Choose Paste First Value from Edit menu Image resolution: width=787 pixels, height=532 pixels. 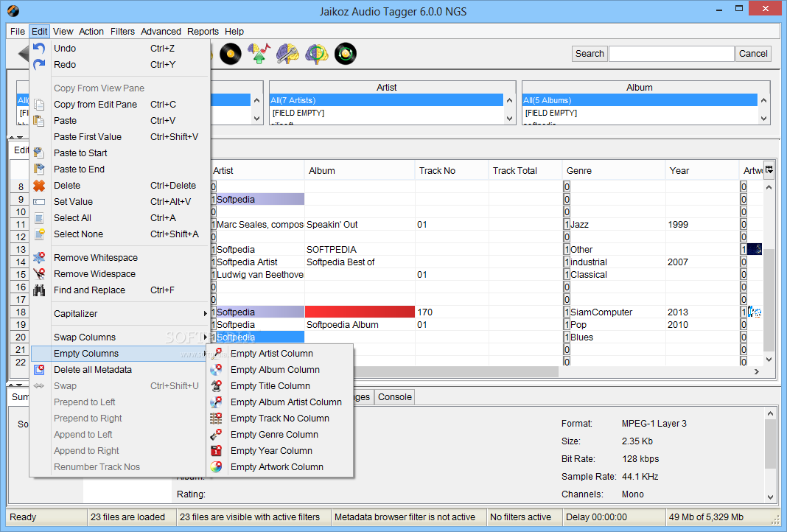tap(119, 137)
